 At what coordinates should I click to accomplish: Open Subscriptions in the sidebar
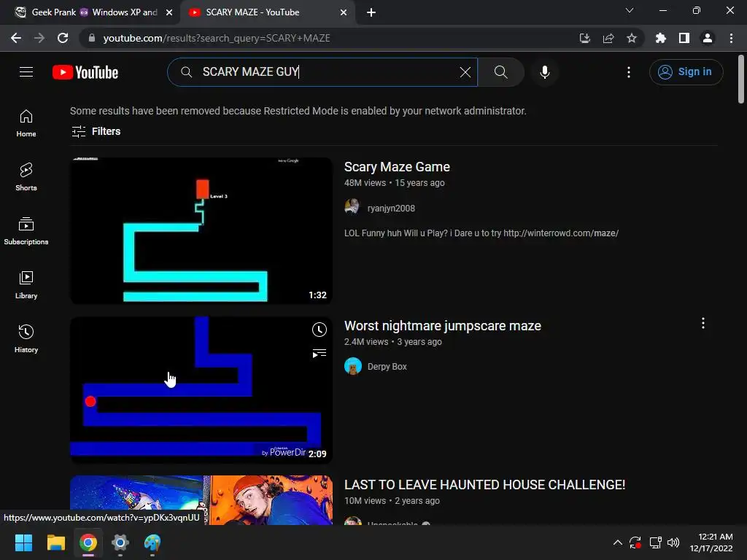tap(26, 231)
